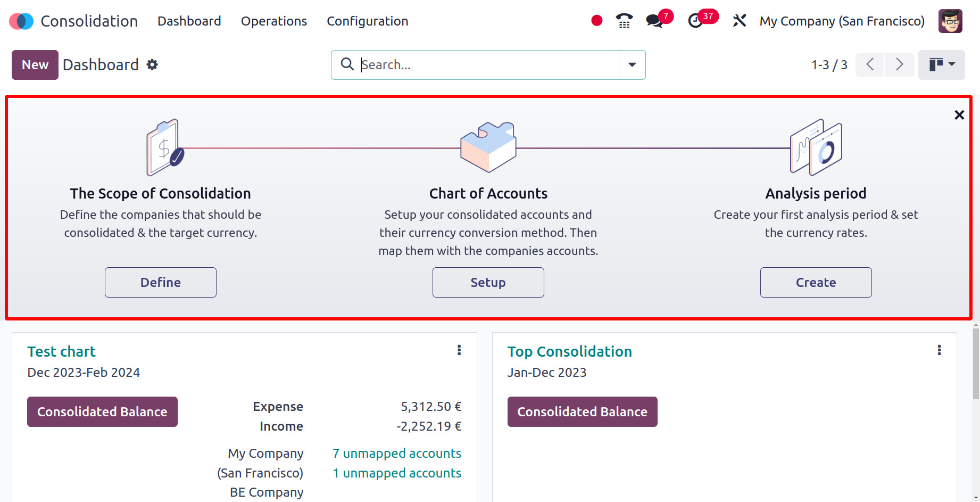Viewport: 980px width, 502px height.
Task: Open the Operations menu
Action: [x=274, y=21]
